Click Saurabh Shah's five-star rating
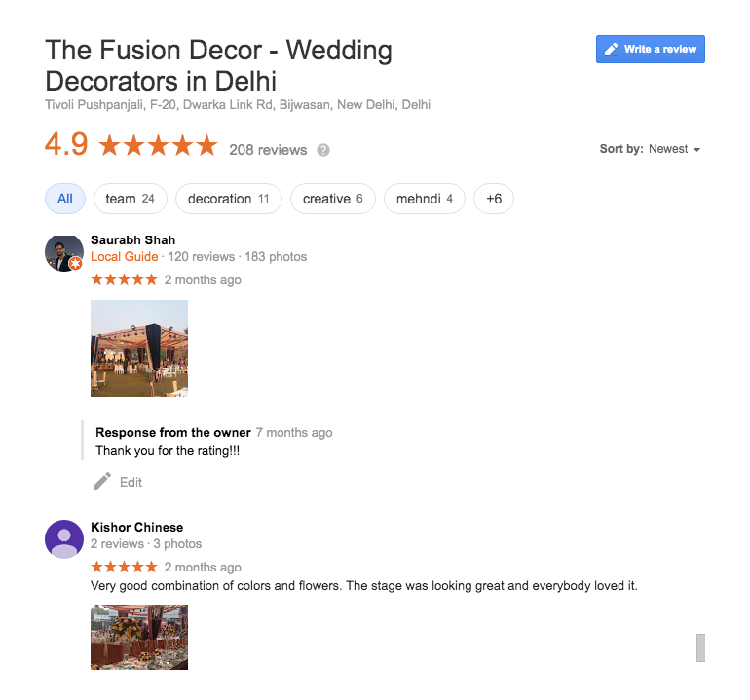This screenshot has height=700, width=750. click(124, 279)
